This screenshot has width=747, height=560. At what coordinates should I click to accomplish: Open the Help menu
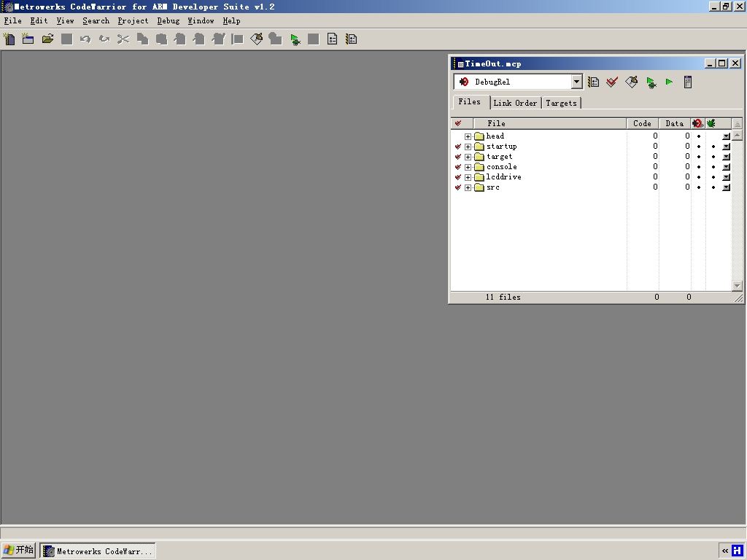click(231, 20)
